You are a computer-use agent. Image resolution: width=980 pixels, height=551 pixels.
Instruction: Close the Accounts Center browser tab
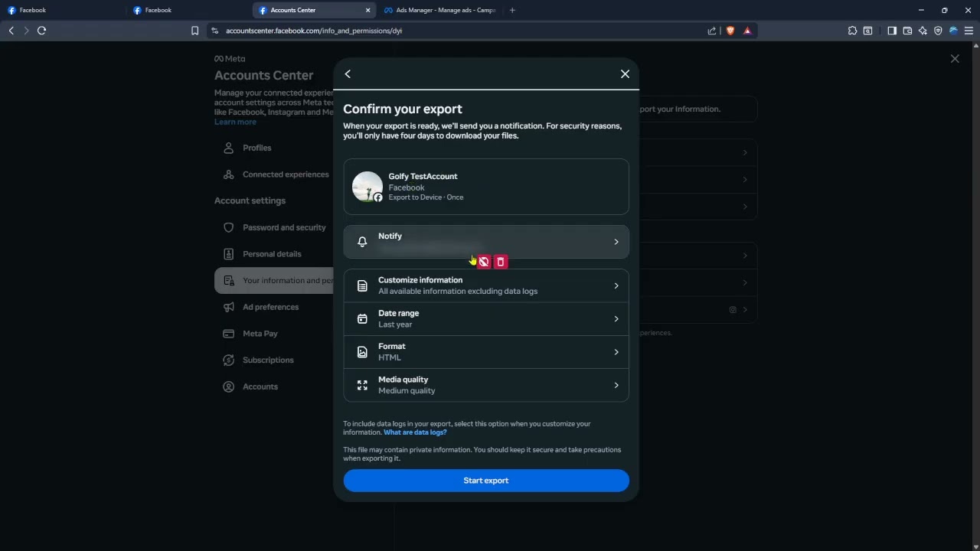coord(367,10)
